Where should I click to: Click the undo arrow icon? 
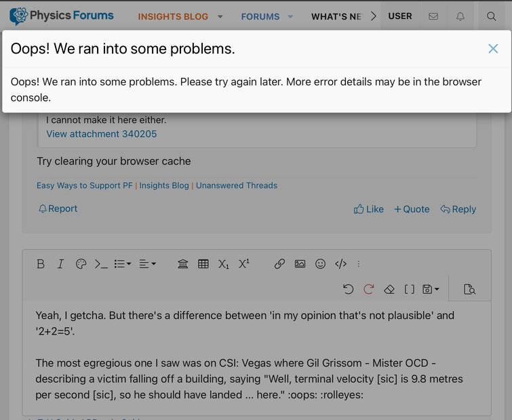[x=348, y=289]
